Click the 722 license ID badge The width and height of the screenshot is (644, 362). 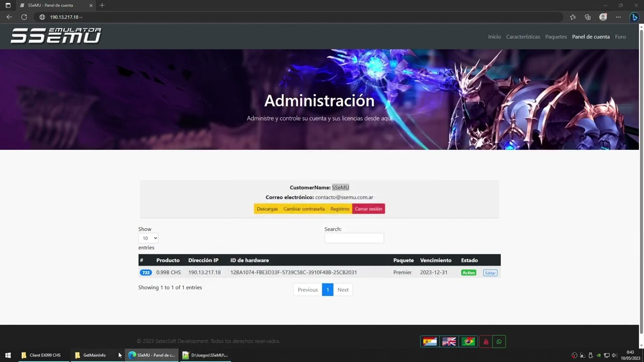[x=146, y=273]
